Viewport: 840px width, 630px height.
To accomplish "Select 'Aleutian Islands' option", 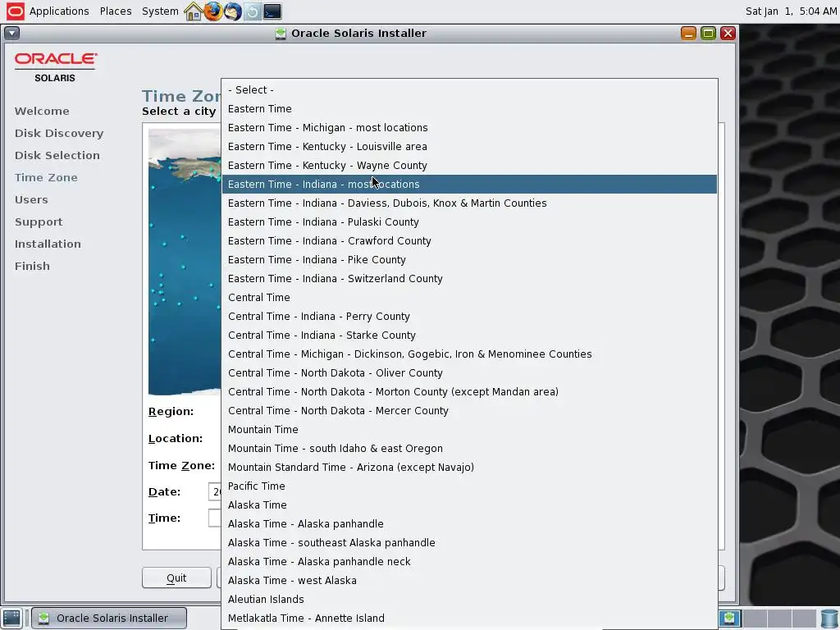I will [469, 599].
